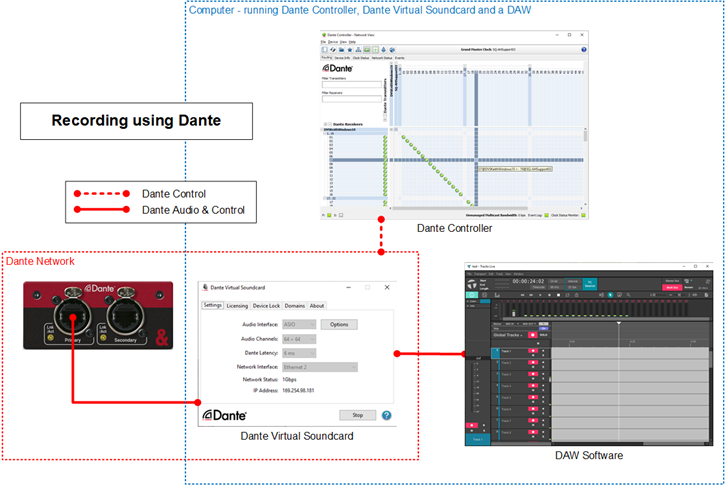This screenshot has height=485, width=725.
Task: Switch to the Licensing tab
Action: [237, 306]
